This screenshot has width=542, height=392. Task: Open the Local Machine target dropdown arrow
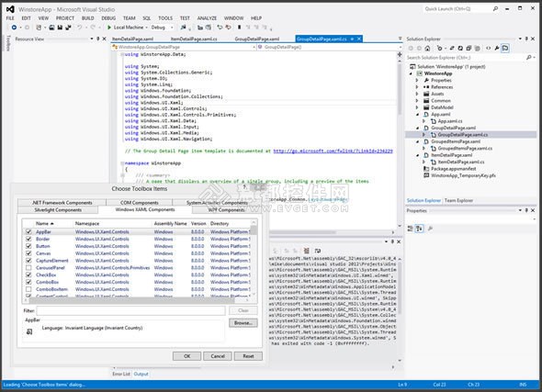pos(147,28)
